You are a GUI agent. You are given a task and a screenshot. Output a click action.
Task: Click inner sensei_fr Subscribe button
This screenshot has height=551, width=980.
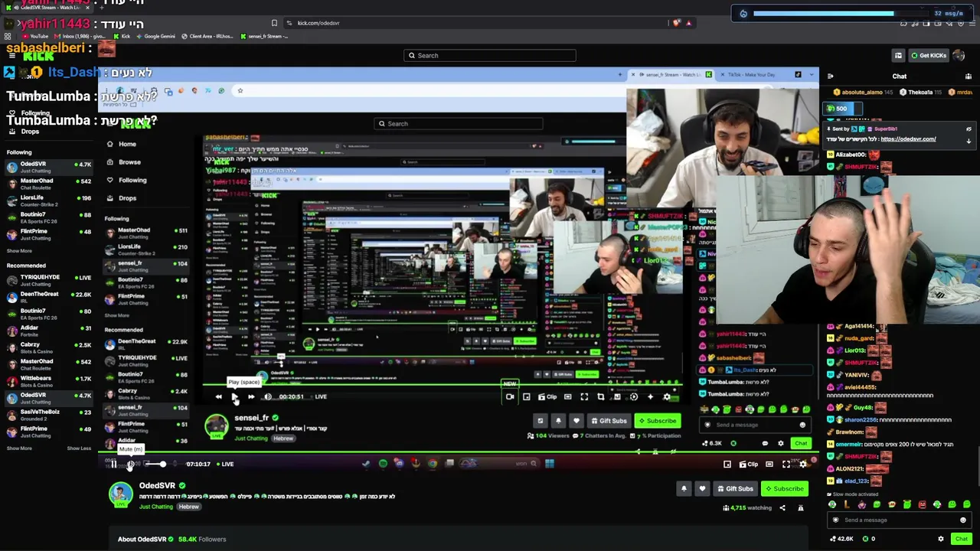point(657,421)
